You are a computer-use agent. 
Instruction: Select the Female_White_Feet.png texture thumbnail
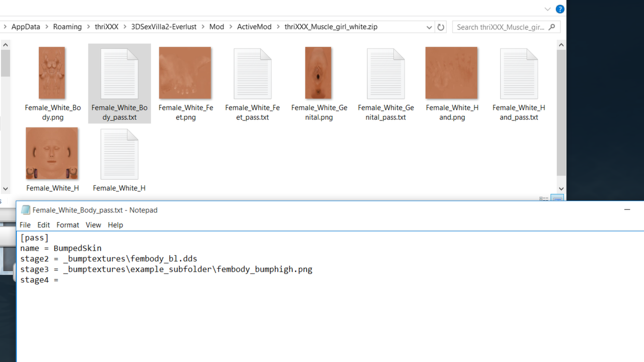tap(185, 73)
